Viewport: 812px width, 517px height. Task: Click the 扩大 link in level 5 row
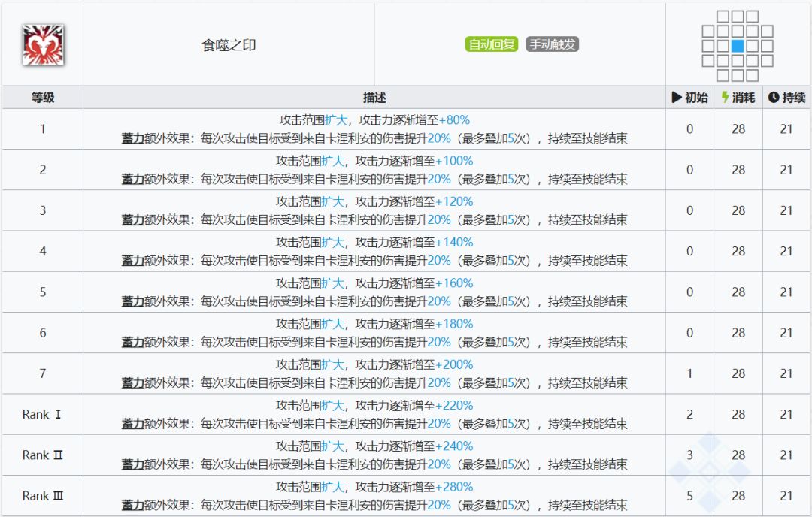[332, 283]
